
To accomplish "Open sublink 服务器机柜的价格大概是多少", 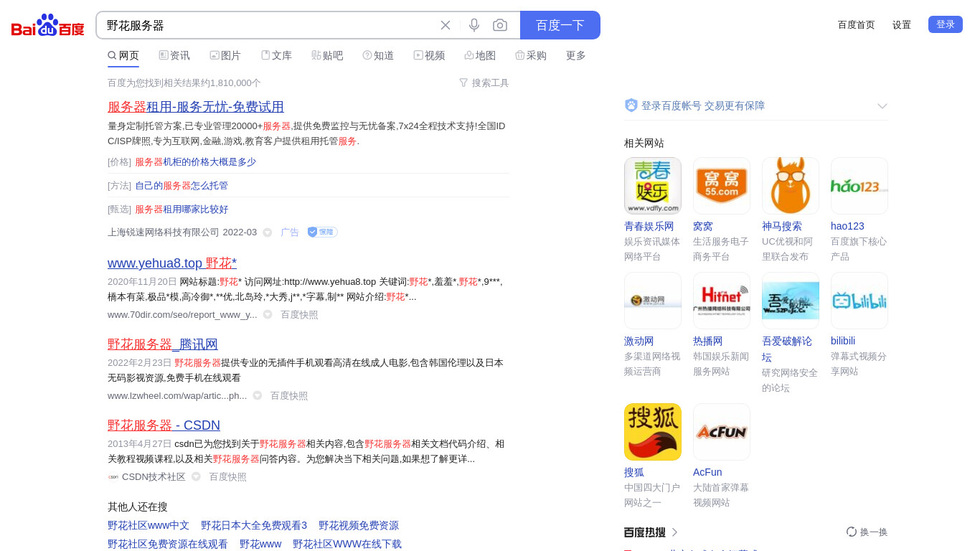I will tap(195, 162).
